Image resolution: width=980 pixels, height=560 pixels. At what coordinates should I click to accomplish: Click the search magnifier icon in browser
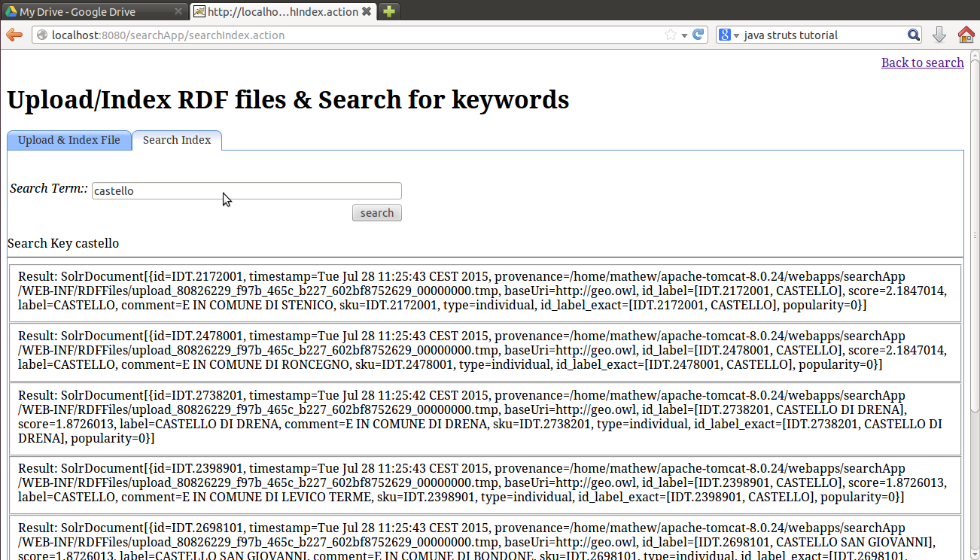914,35
